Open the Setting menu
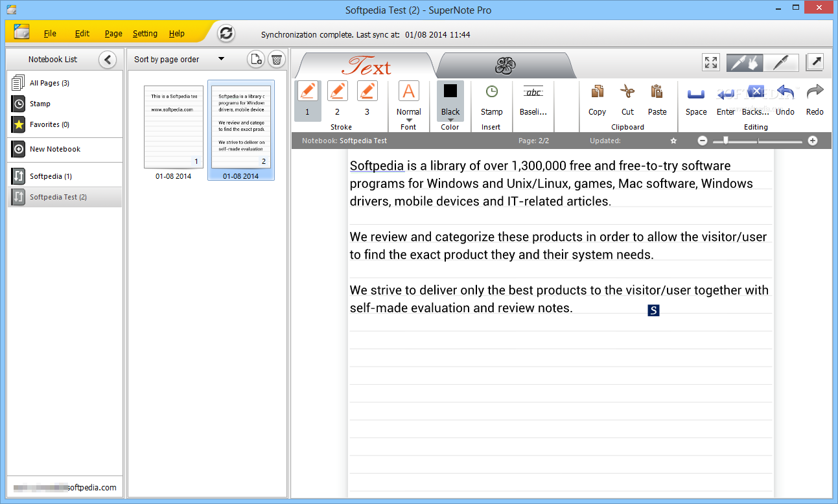 tap(145, 34)
